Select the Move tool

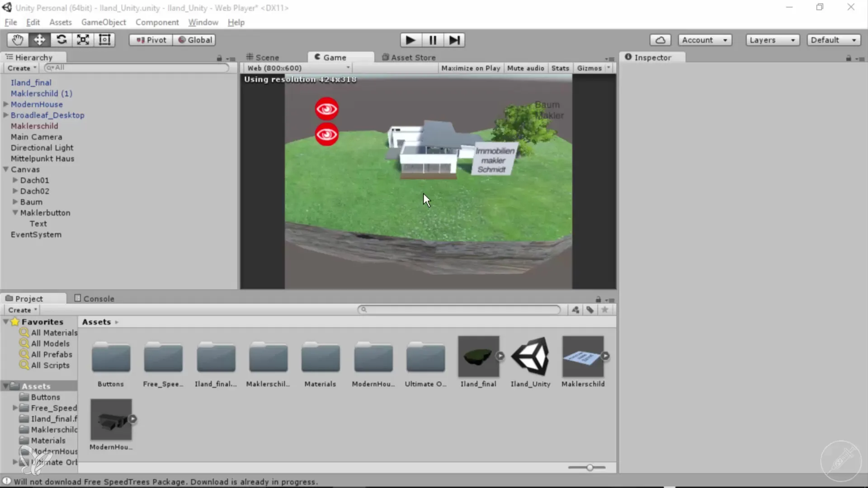pos(39,40)
